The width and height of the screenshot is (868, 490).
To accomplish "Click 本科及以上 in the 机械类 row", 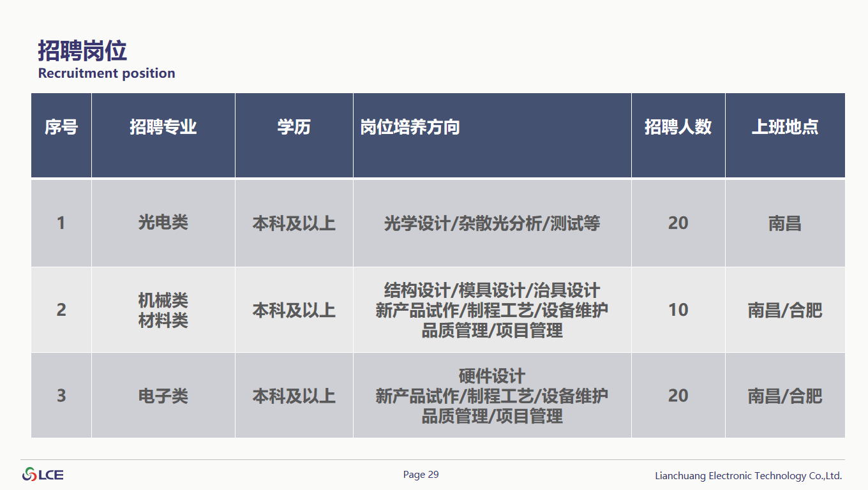I will pos(294,310).
